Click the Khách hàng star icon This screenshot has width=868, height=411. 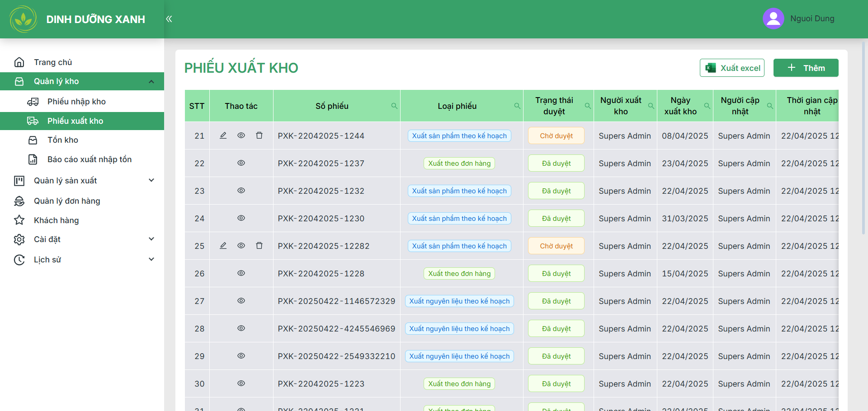(x=19, y=220)
